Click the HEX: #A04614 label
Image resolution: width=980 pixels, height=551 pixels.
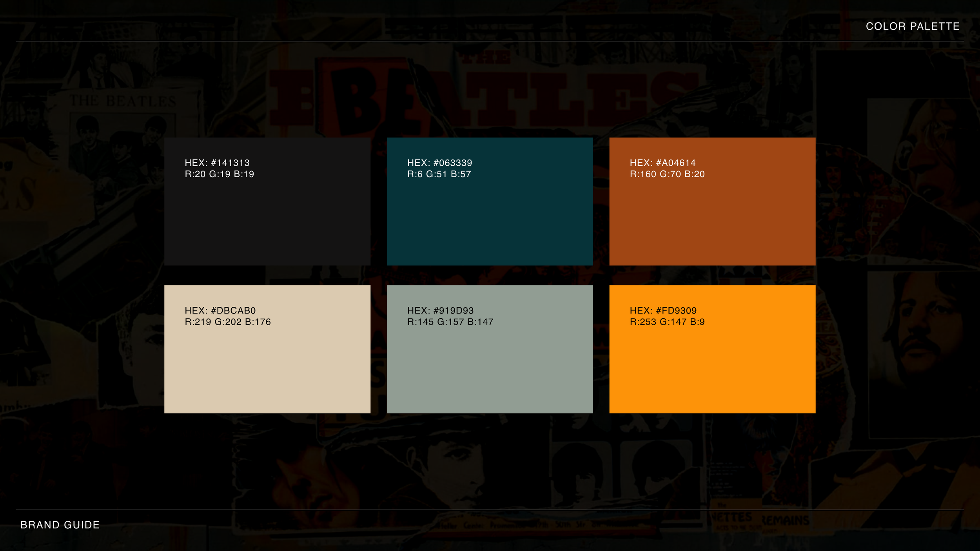coord(662,163)
